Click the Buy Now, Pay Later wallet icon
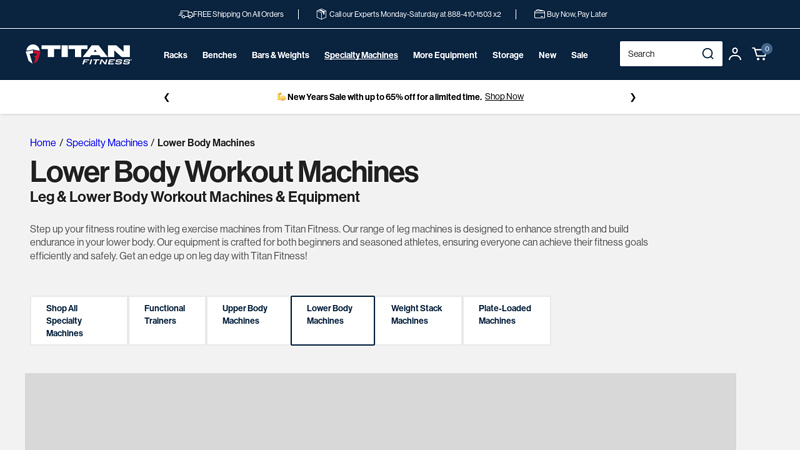The width and height of the screenshot is (800, 450). 539,14
